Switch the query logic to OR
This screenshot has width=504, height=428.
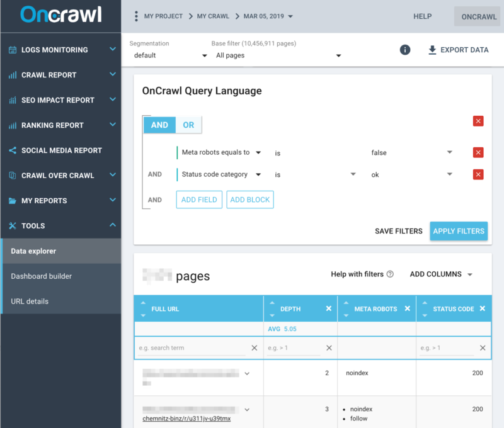pos(188,125)
